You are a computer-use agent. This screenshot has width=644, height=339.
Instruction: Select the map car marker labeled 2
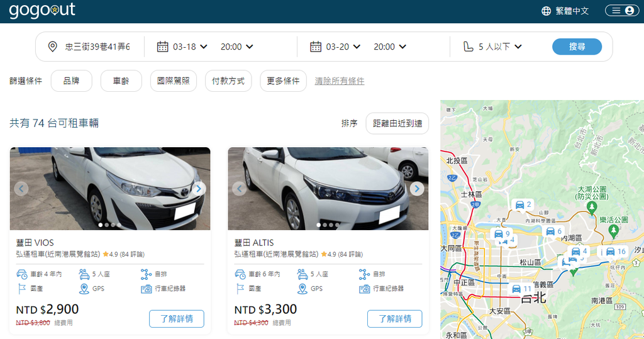click(x=523, y=204)
